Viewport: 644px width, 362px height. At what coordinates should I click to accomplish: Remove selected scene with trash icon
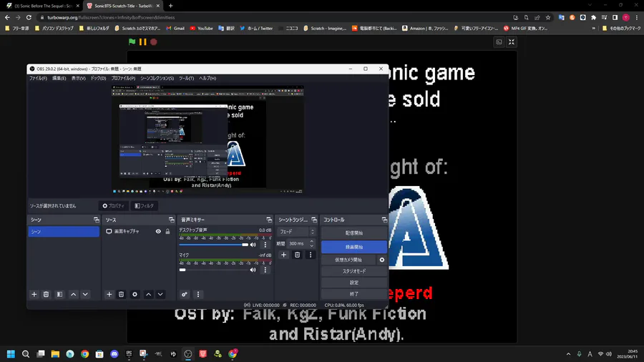point(46,294)
